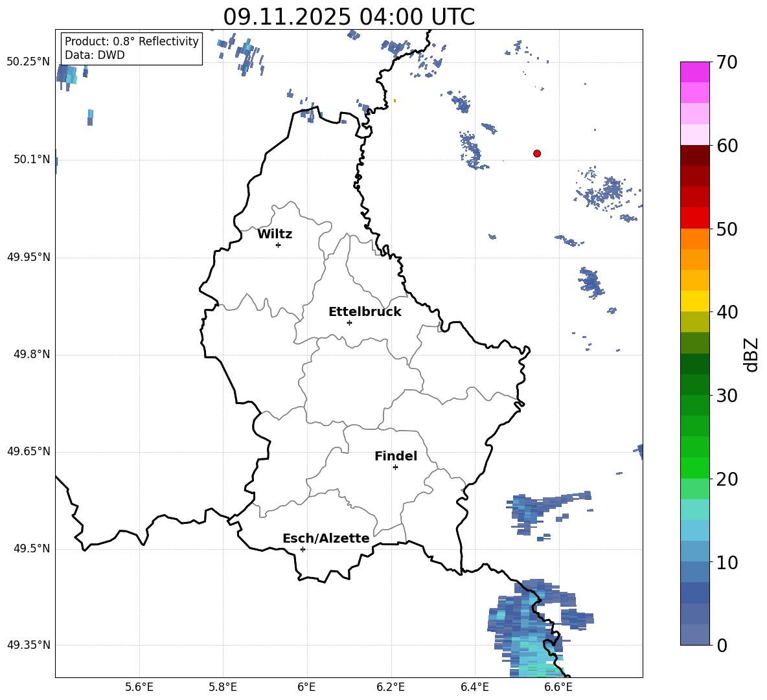
Task: Click the yellow colorbar segment at 40
Action: pyautogui.click(x=694, y=301)
